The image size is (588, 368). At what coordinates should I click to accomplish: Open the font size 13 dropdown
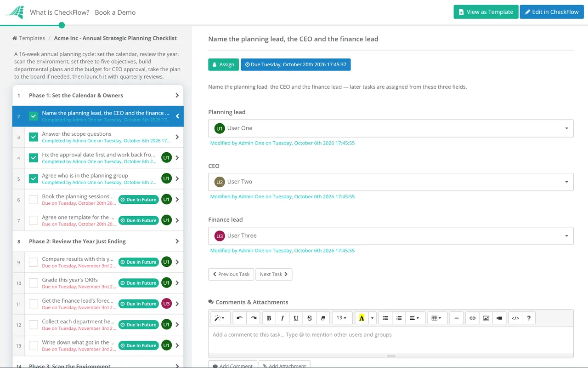tap(342, 318)
